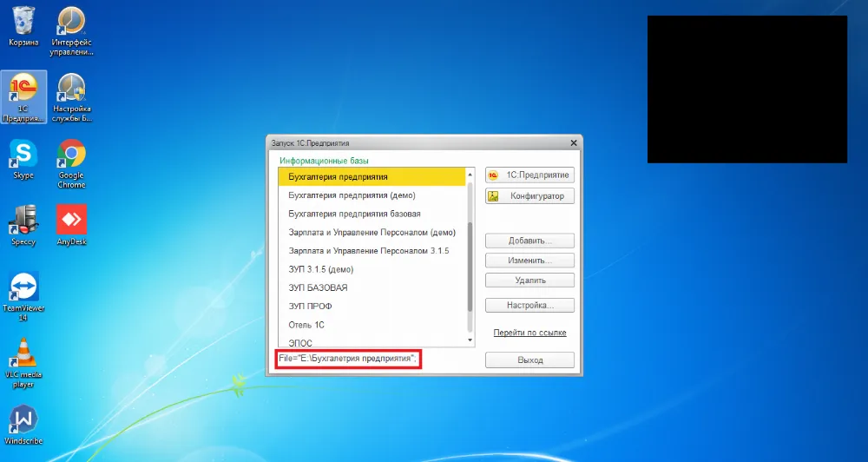Open the Настройка... dialog
Screen dimensions: 868x462
click(x=529, y=305)
